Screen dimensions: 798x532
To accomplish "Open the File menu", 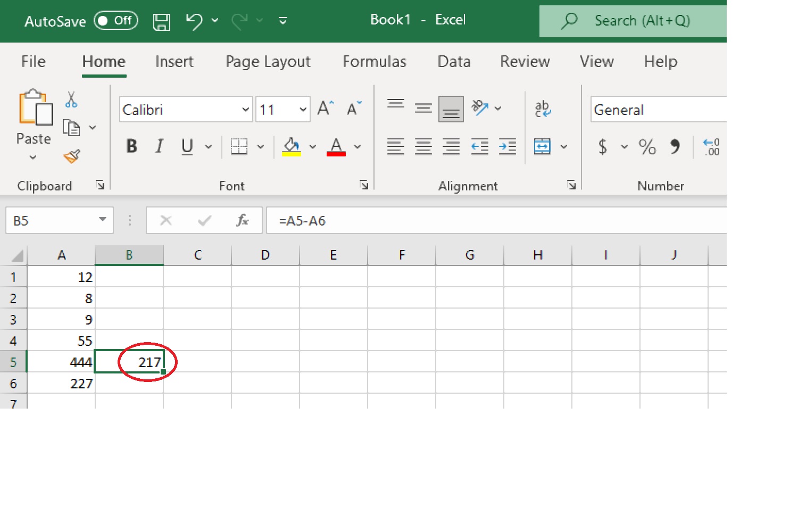I will pos(33,62).
